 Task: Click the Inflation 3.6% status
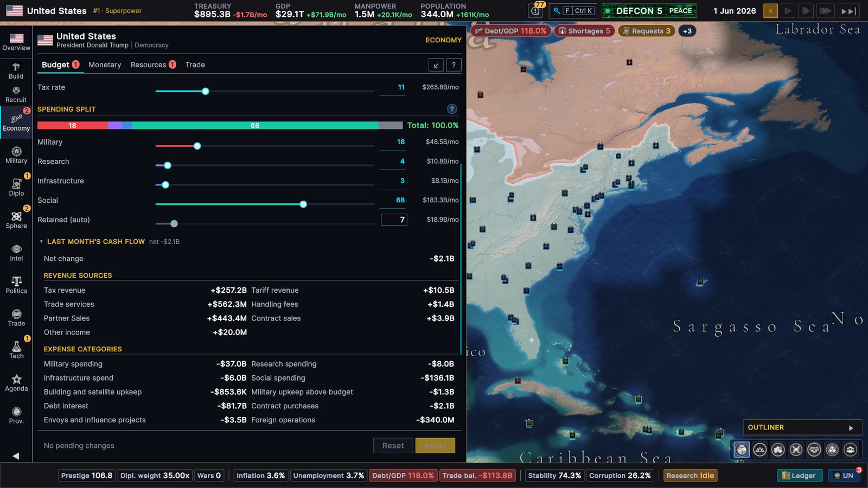tap(260, 476)
